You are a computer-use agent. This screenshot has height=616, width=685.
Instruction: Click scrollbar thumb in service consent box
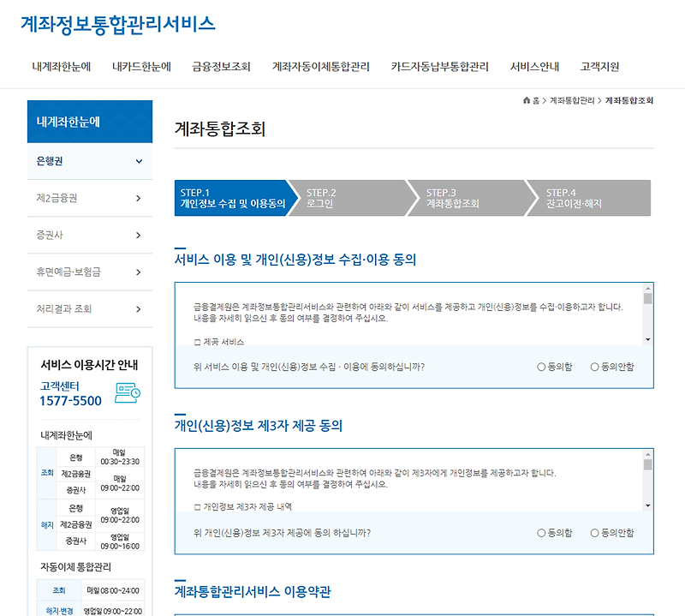point(648,299)
